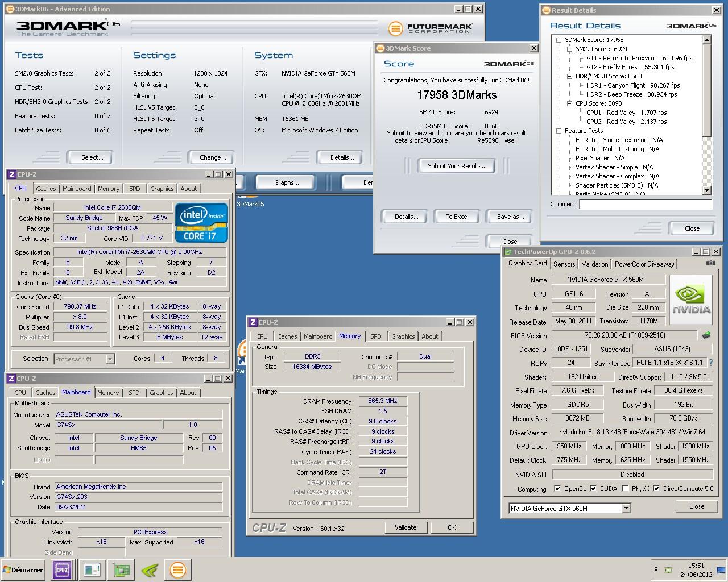Click the Futuremark Corporation logo
The height and width of the screenshot is (582, 728).
pyautogui.click(x=431, y=28)
